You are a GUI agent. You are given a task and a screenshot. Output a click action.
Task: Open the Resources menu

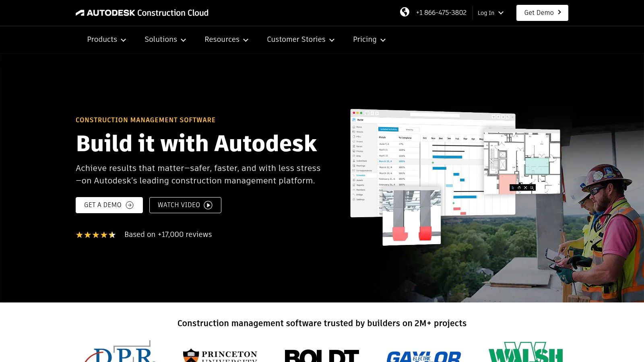pos(227,39)
